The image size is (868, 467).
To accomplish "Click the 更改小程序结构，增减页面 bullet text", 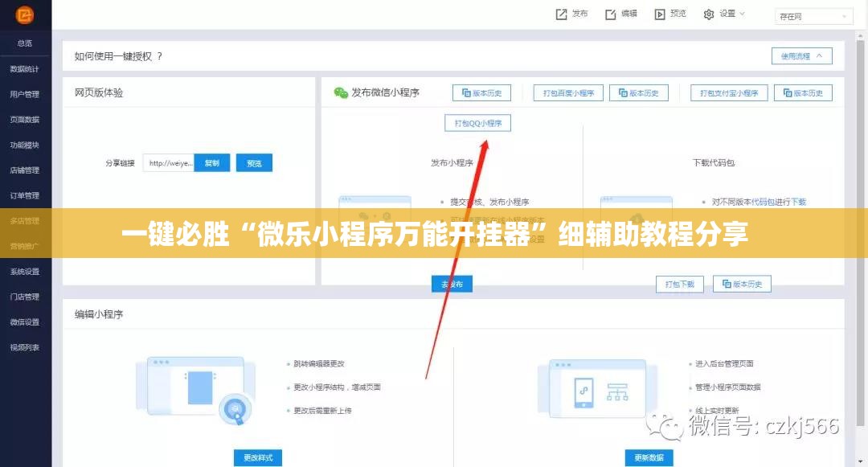I will tap(337, 387).
